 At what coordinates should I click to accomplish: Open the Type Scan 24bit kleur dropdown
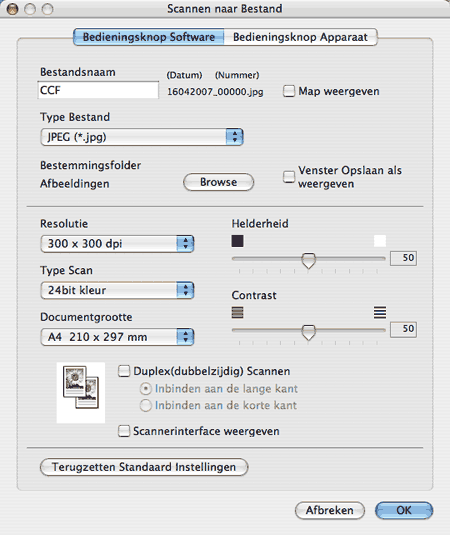click(117, 290)
